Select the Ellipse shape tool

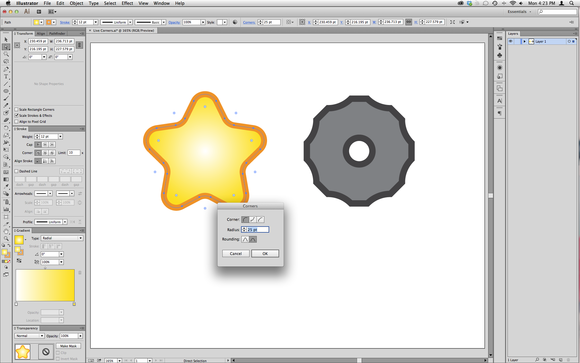[6, 91]
